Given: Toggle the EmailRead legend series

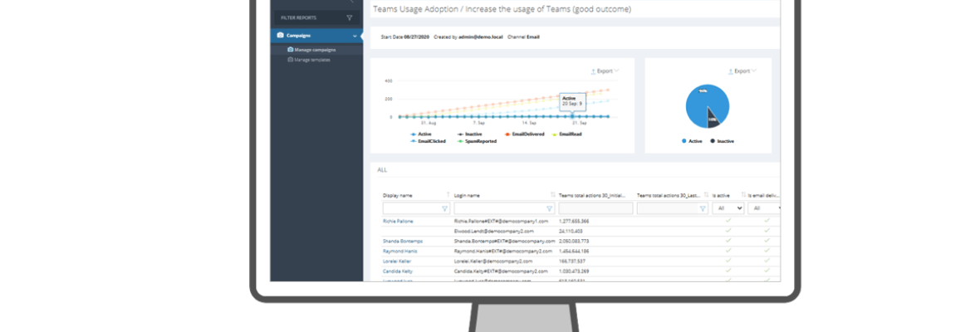Looking at the screenshot, I should [568, 134].
